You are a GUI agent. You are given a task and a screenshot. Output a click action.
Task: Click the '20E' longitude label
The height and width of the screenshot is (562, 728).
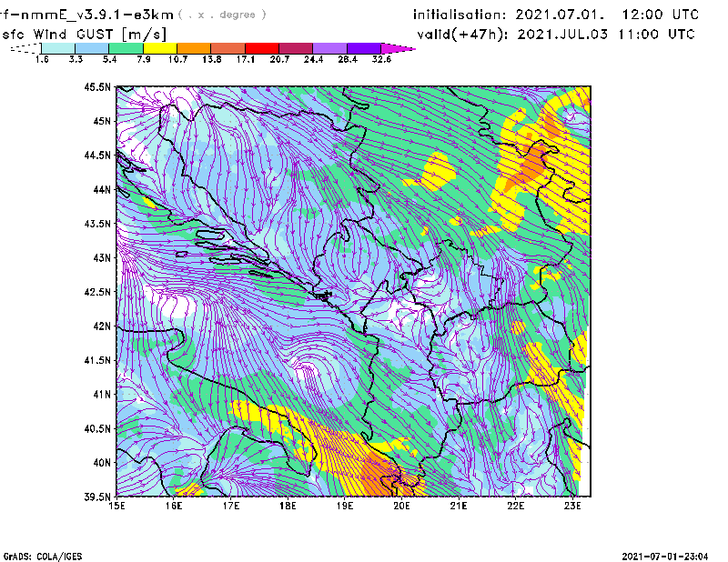coord(401,506)
